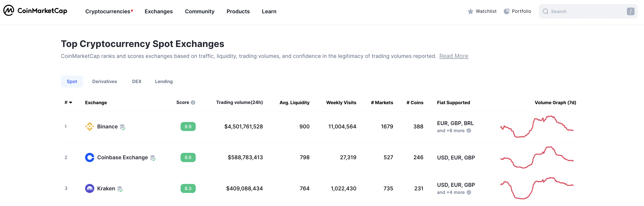
Task: Click Kraken liquidity value 764
Action: click(x=304, y=188)
